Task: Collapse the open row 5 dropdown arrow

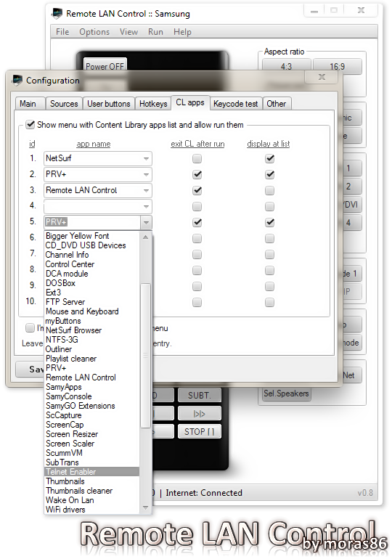Action: (x=146, y=222)
